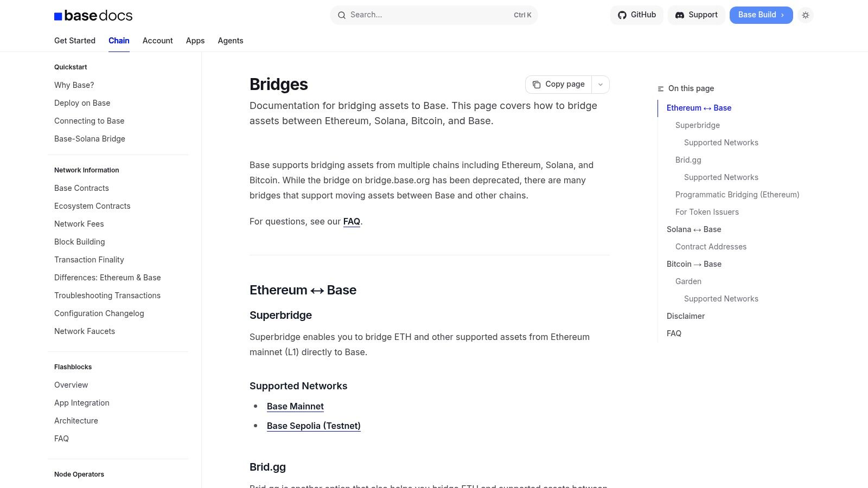This screenshot has width=868, height=488.
Task: Open Why Base? in sidebar
Action: pos(74,85)
